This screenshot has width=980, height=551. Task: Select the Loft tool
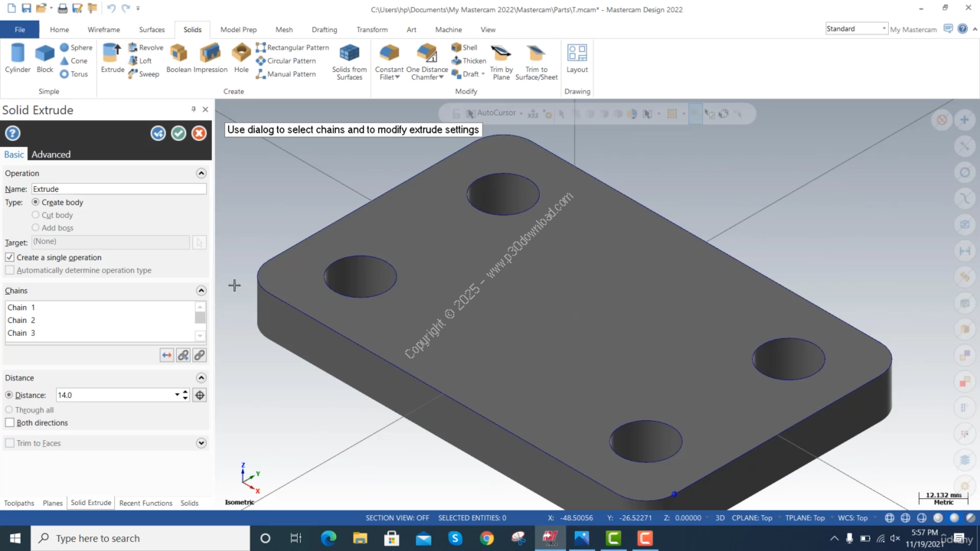[x=140, y=60]
